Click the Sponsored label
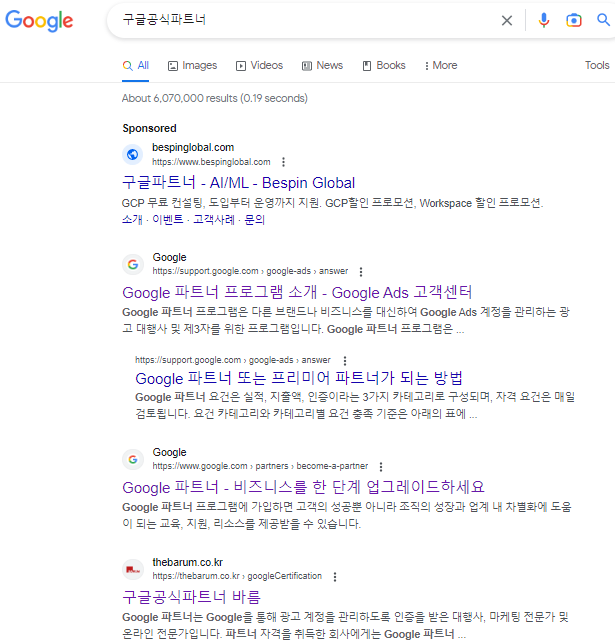The width and height of the screenshot is (615, 641). click(x=150, y=128)
